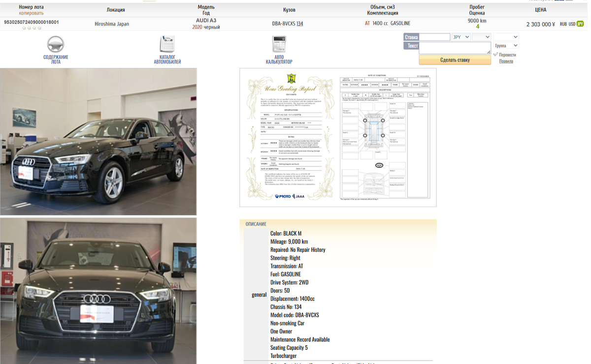Image resolution: width=591 pixels, height=364 pixels.
Task: Click the '134' chassis number link
Action: click(x=299, y=24)
